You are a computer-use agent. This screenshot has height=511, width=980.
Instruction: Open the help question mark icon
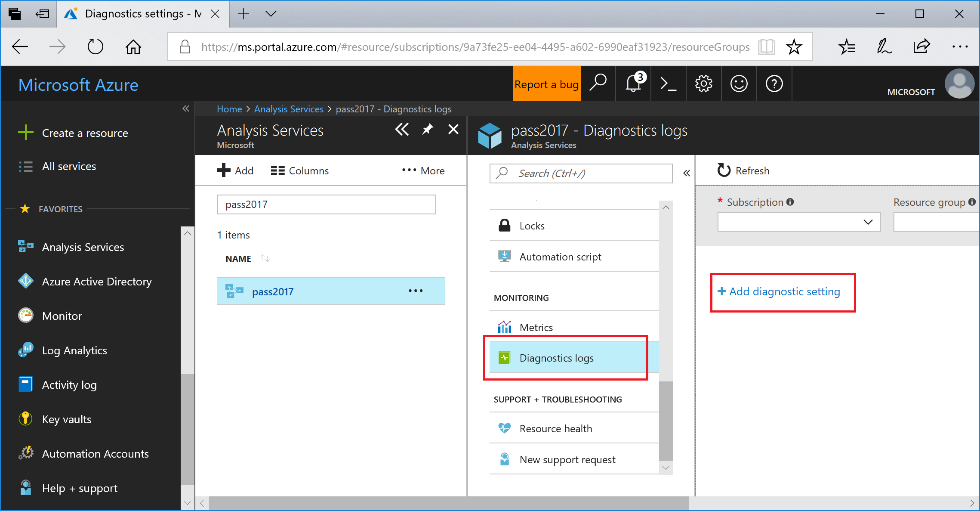(x=774, y=84)
